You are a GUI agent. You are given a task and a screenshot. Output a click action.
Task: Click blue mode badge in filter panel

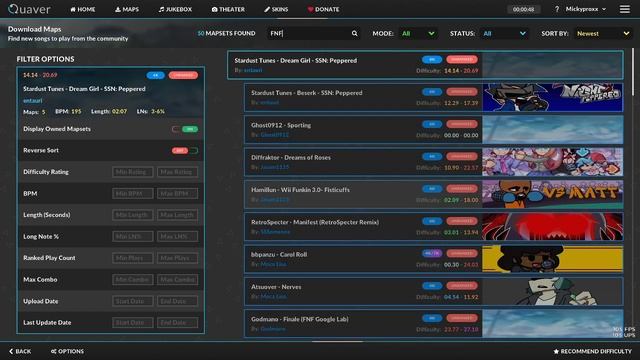pos(156,75)
